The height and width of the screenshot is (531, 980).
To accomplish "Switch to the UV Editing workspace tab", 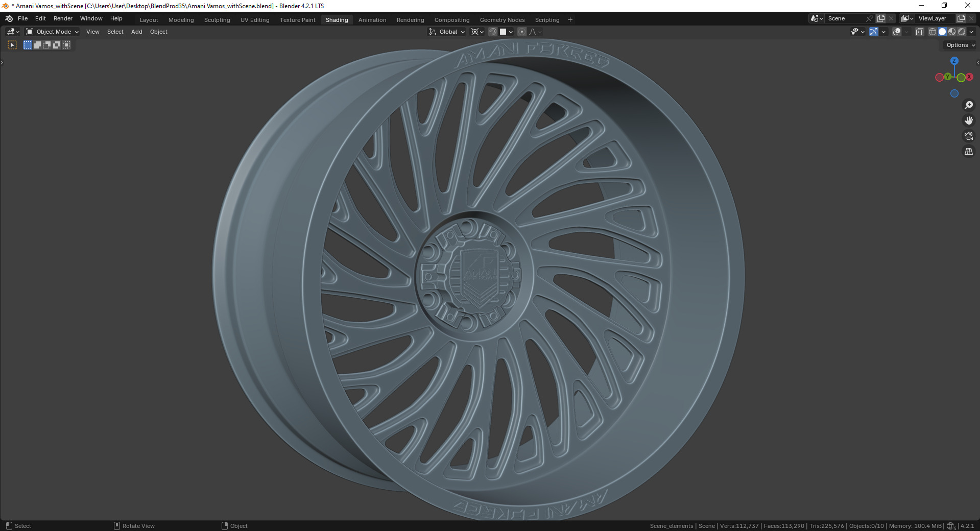I will (x=255, y=20).
